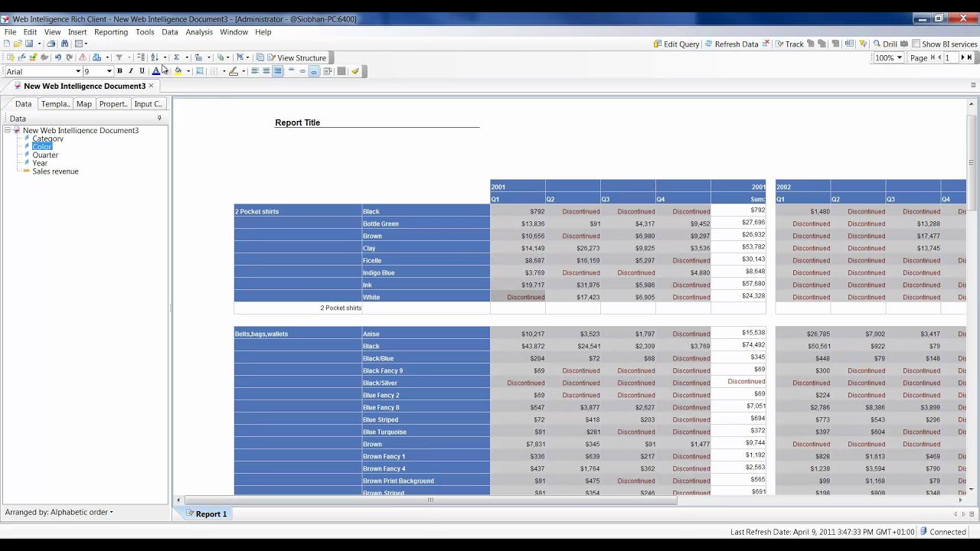Undo the last action
The height and width of the screenshot is (551, 980).
(x=57, y=57)
